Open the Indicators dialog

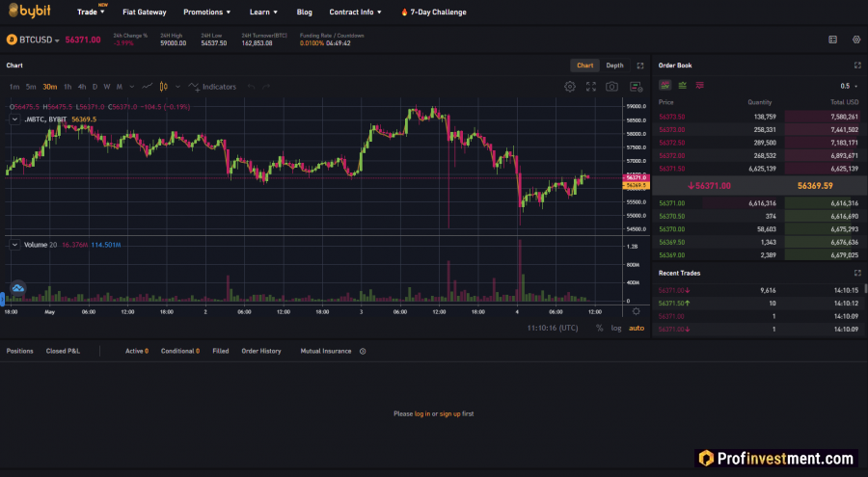(x=212, y=87)
